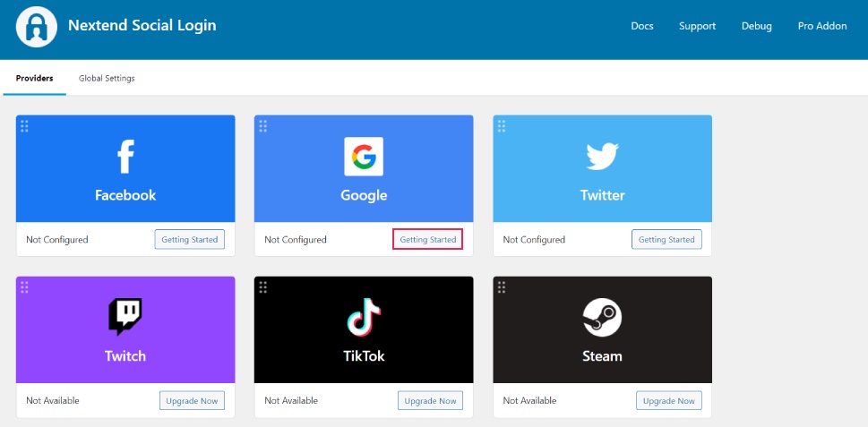
Task: Click the Facebook "f" logo icon
Action: point(125,157)
